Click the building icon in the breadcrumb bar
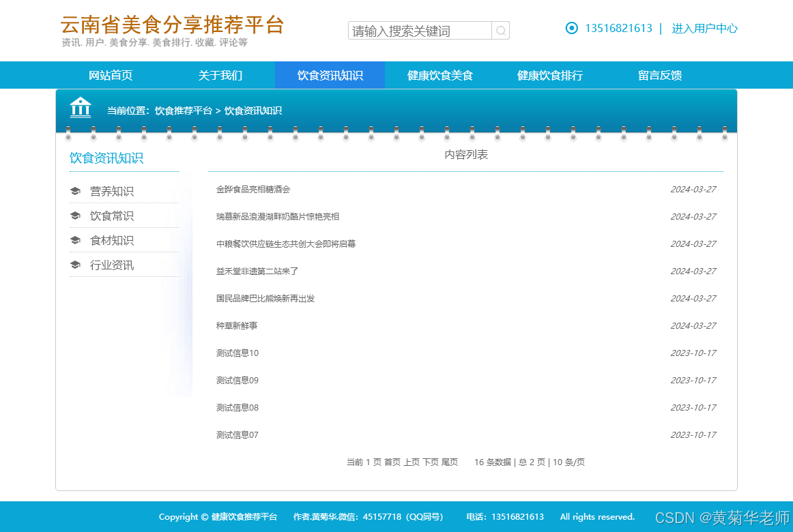 tap(81, 108)
